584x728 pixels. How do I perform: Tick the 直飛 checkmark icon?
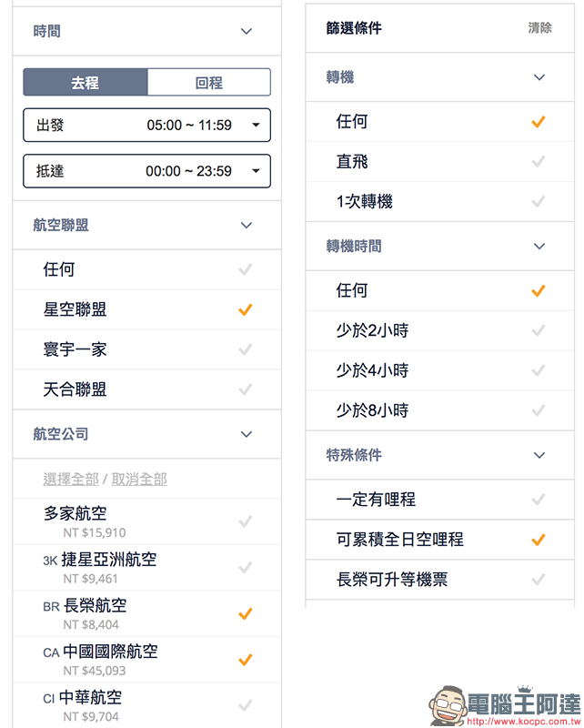coord(538,162)
